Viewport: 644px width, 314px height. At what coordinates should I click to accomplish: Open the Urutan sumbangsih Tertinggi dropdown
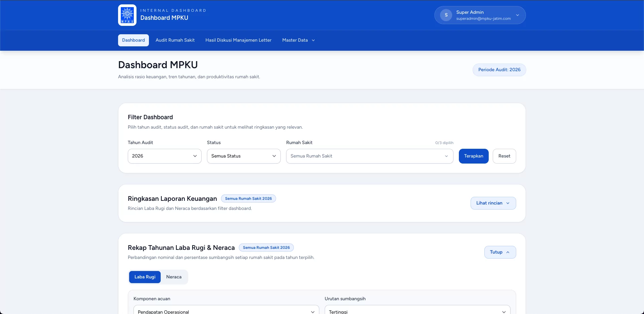click(x=418, y=310)
